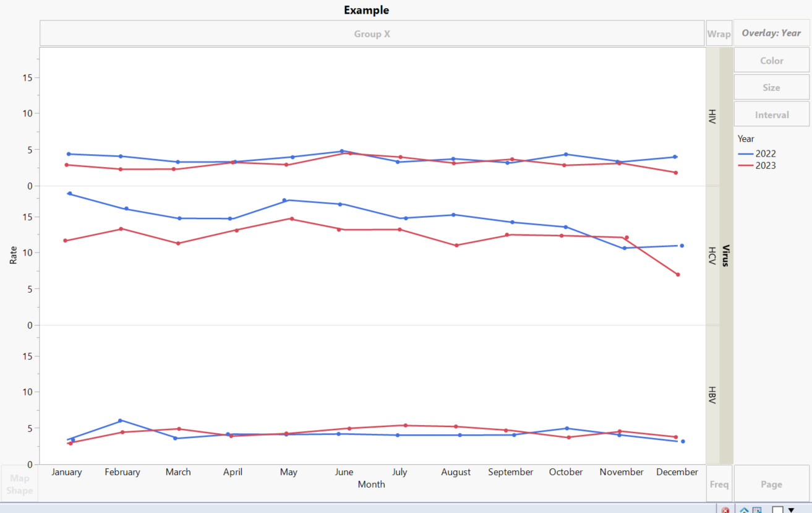812x513 pixels.
Task: Click the red error status icon
Action: pyautogui.click(x=725, y=510)
